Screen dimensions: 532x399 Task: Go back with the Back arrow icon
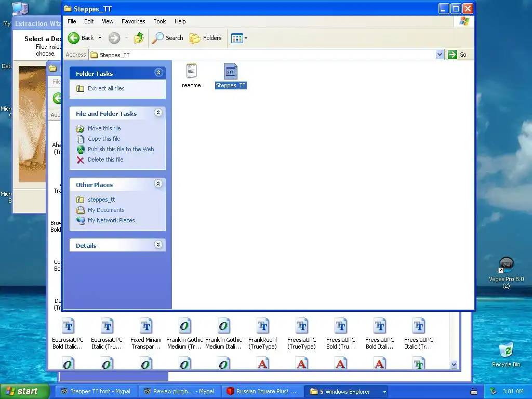coord(74,38)
